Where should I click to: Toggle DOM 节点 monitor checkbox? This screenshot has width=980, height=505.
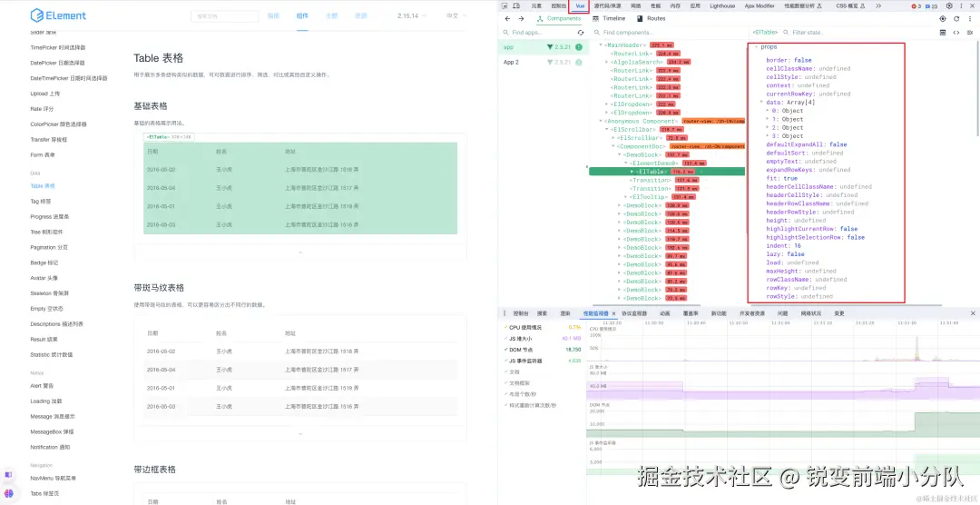(x=505, y=350)
